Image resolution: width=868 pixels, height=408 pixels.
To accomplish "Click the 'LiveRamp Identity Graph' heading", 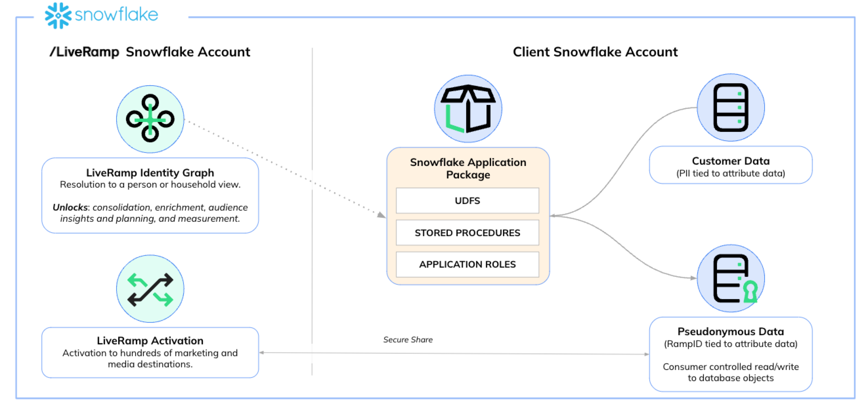I will tap(150, 173).
